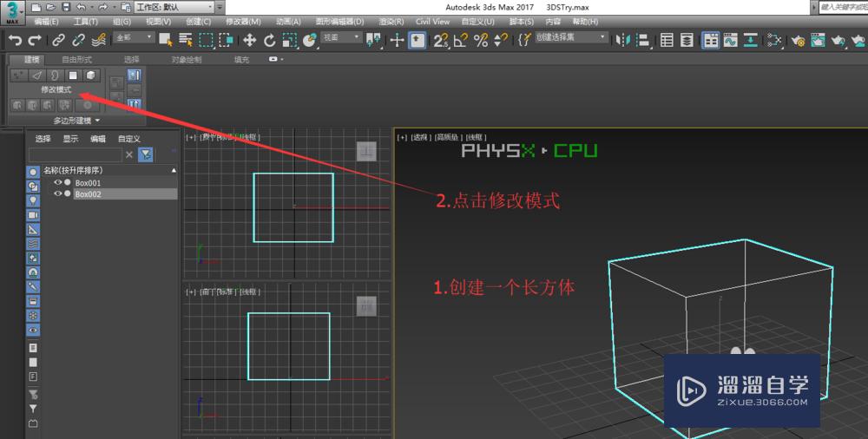Click the Open File folder icon

click(51, 7)
